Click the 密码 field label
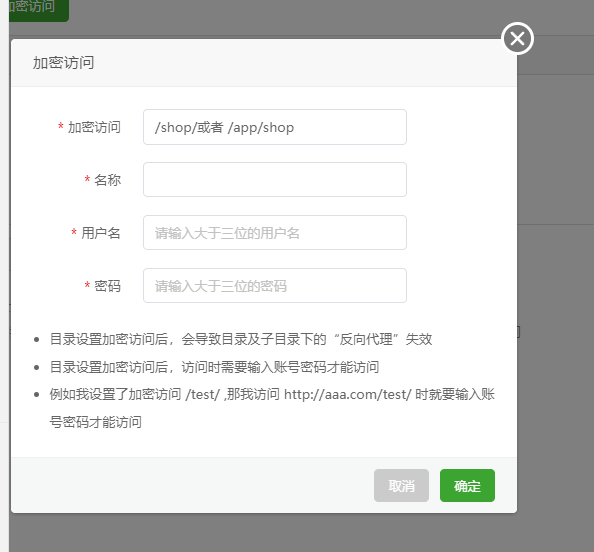 pyautogui.click(x=107, y=286)
